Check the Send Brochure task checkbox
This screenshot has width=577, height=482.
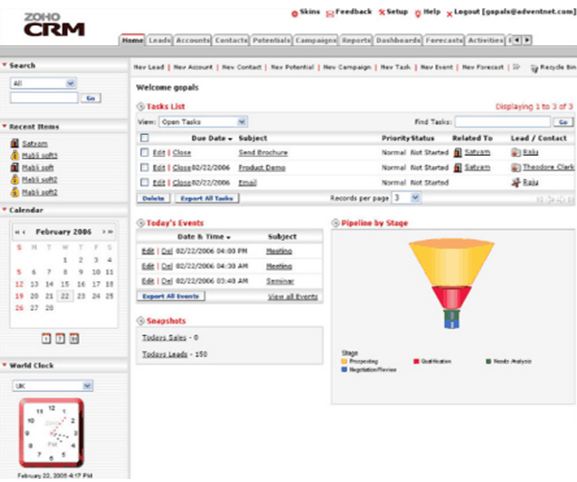145,152
